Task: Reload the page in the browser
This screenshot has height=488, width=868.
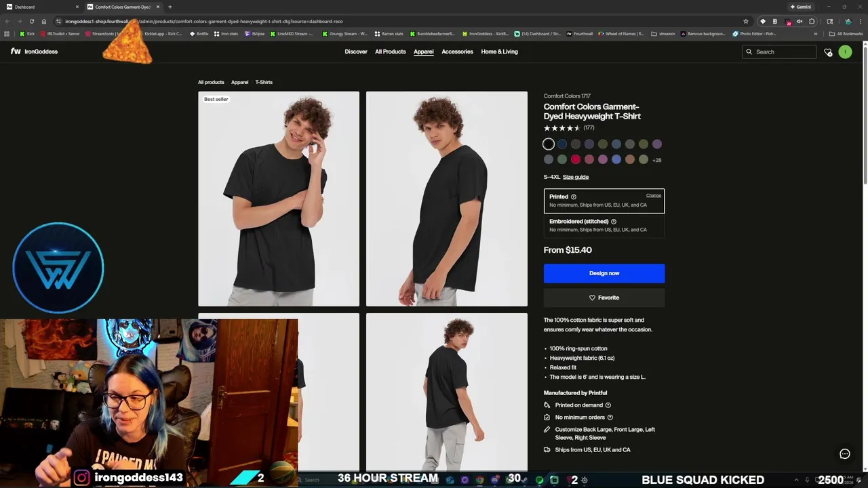Action: 31,21
